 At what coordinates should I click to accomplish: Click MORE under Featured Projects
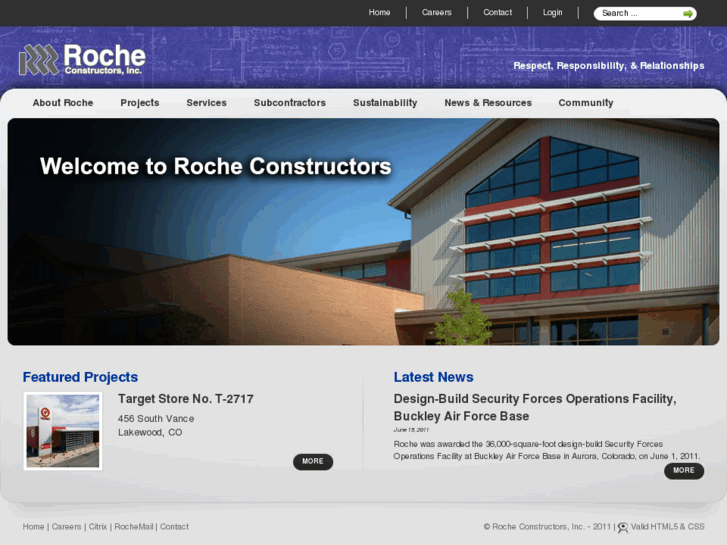click(x=313, y=462)
